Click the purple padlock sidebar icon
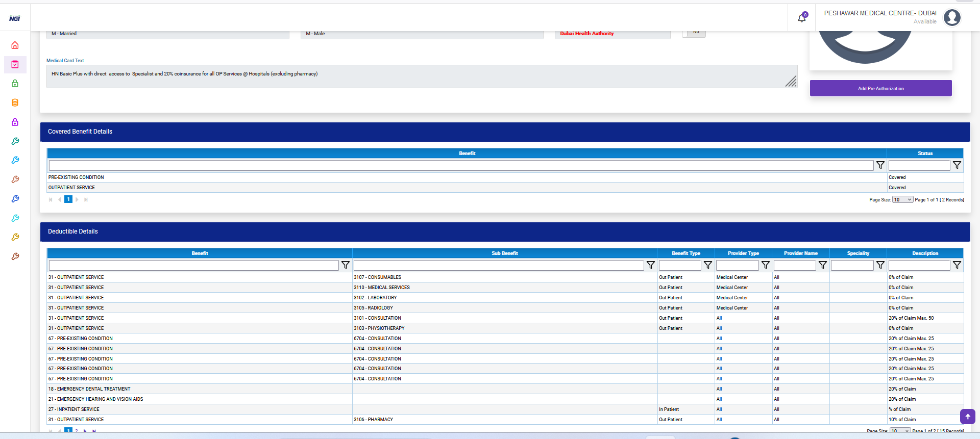Viewport: 980px width, 439px height. tap(15, 122)
